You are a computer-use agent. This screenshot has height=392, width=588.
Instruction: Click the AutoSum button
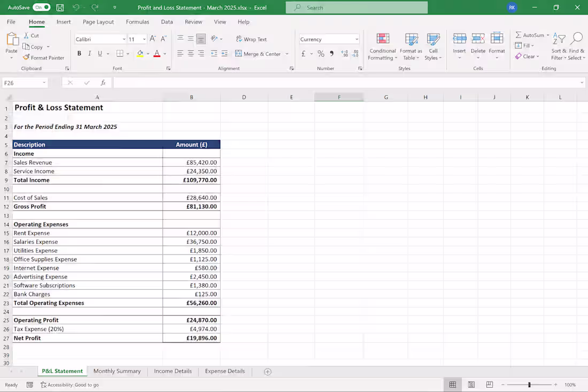(530, 35)
